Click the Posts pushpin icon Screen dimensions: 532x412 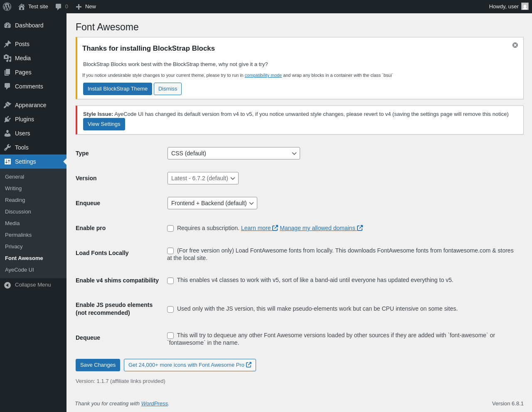tap(7, 44)
